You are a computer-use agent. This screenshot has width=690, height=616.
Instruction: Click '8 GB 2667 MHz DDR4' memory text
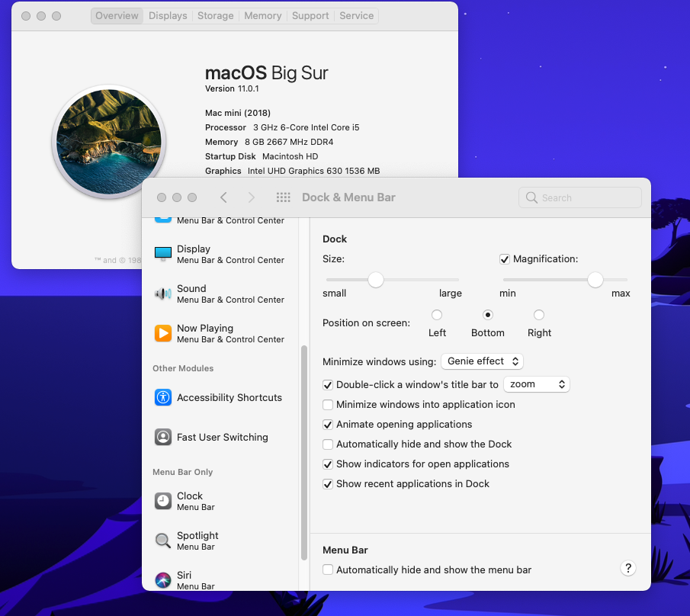(x=289, y=142)
